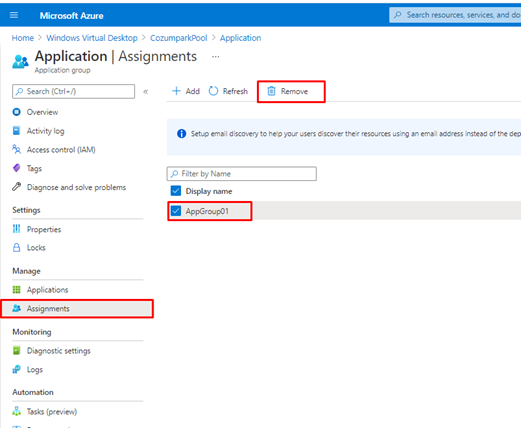Open Diagnose and solve problems
The image size is (521, 428).
[x=76, y=187]
